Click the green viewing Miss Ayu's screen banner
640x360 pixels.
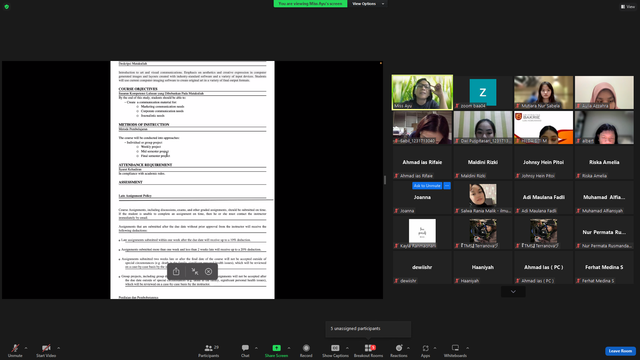coord(310,4)
